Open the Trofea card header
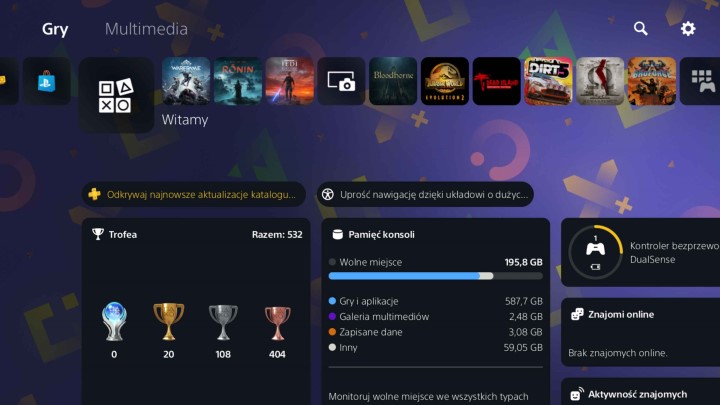This screenshot has height=405, width=720. (197, 234)
